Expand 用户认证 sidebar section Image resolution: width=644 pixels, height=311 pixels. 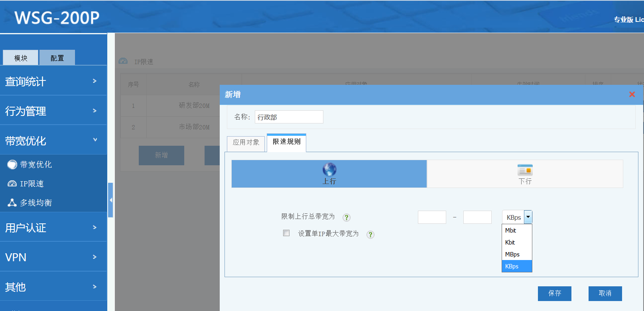tap(53, 227)
